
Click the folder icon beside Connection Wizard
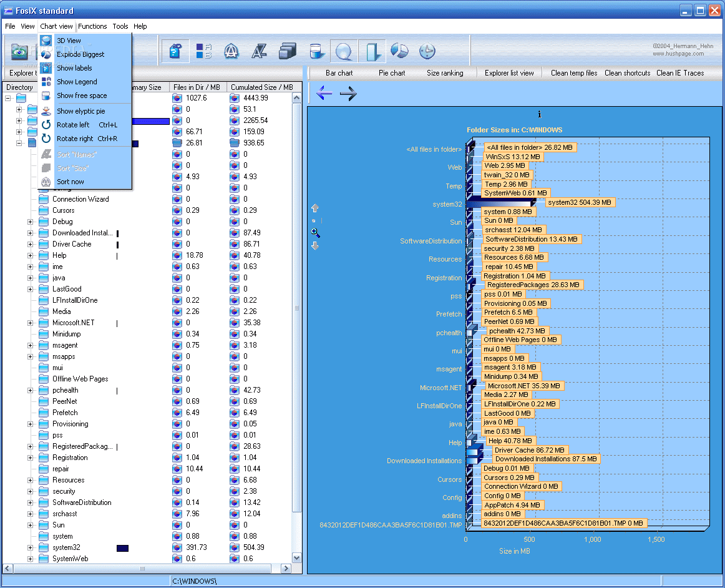[44, 199]
